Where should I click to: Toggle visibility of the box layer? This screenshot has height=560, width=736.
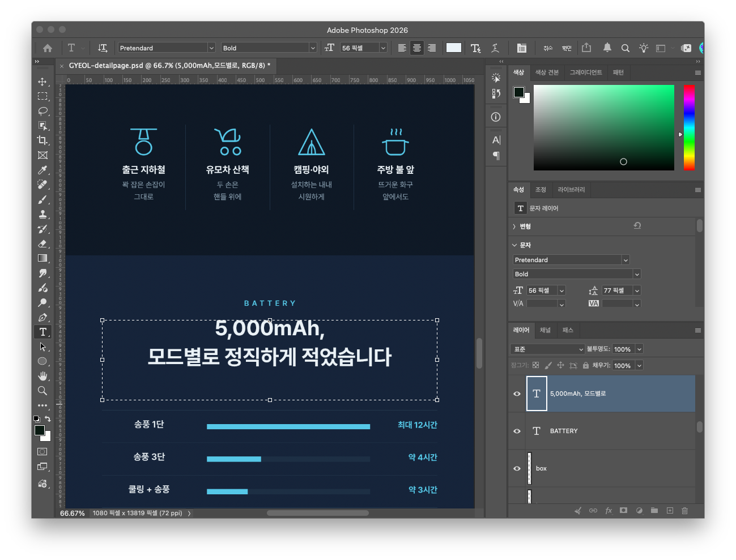coord(517,468)
